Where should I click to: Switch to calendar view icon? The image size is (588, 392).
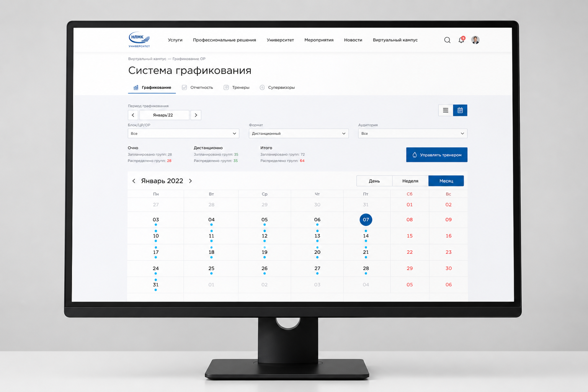click(460, 110)
